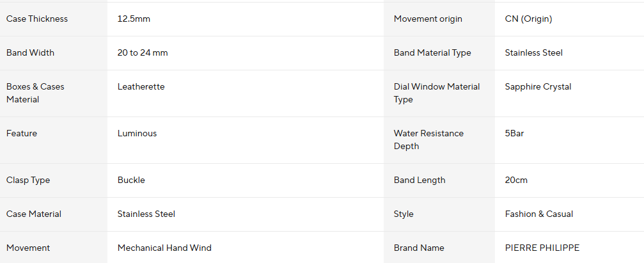Screen dimensions: 644x263
Task: Click the Case Thickness label
Action: (37, 19)
